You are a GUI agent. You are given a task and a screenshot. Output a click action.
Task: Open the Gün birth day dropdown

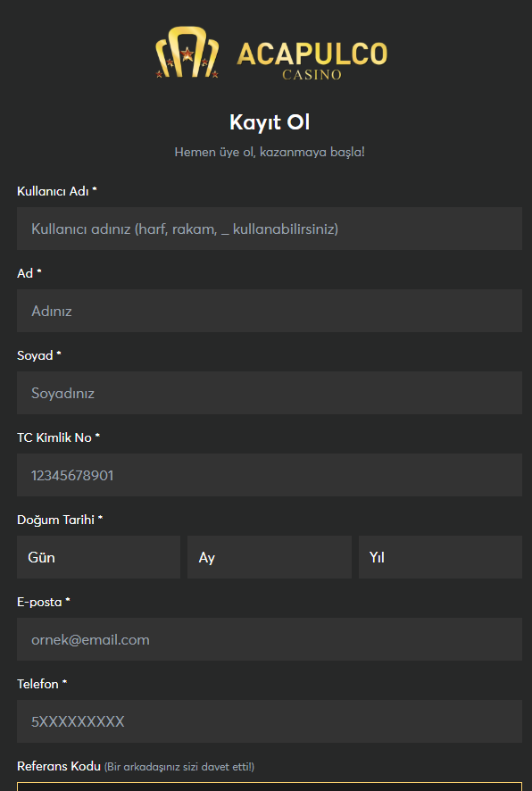click(x=99, y=557)
